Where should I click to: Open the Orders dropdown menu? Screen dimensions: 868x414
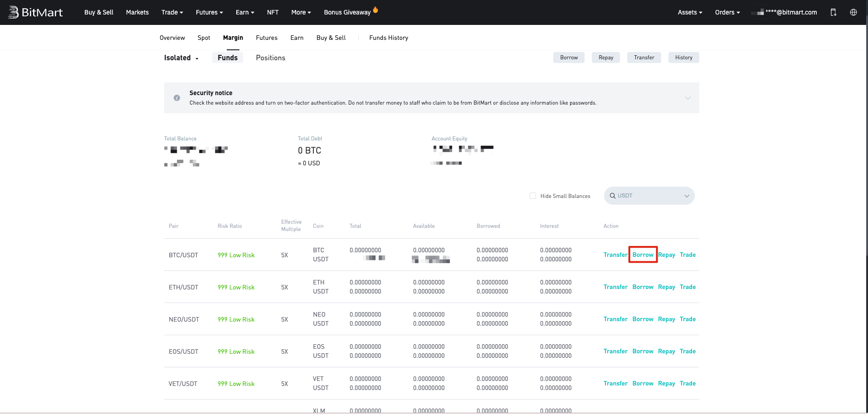(x=727, y=12)
